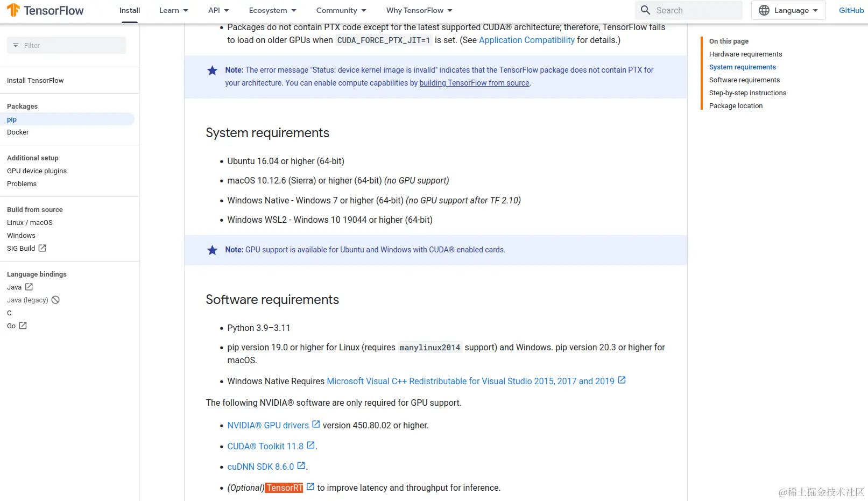Click the external link icon after CUDA Toolkit 11.8

(x=310, y=444)
